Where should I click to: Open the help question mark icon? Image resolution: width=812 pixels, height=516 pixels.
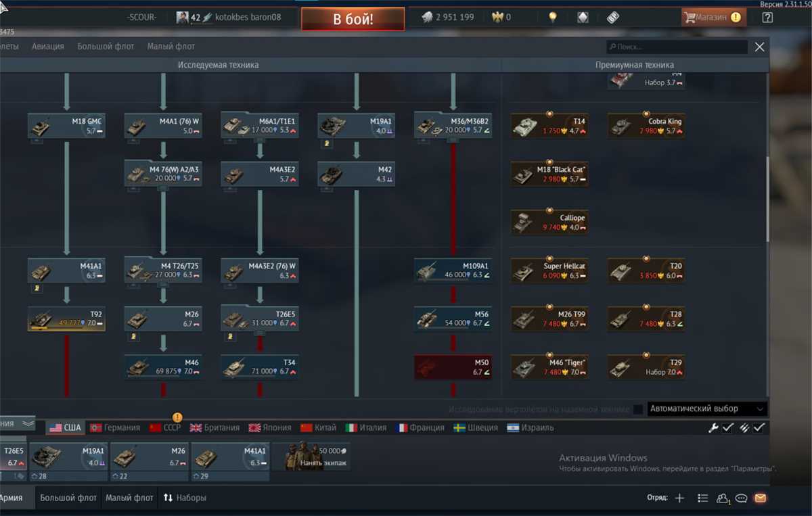point(767,18)
